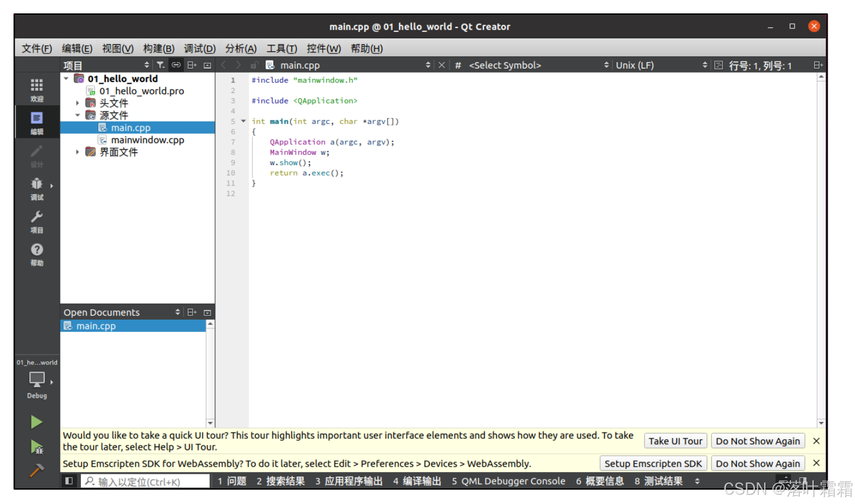Close main.cpp document with X
The height and width of the screenshot is (504, 855).
tap(441, 65)
